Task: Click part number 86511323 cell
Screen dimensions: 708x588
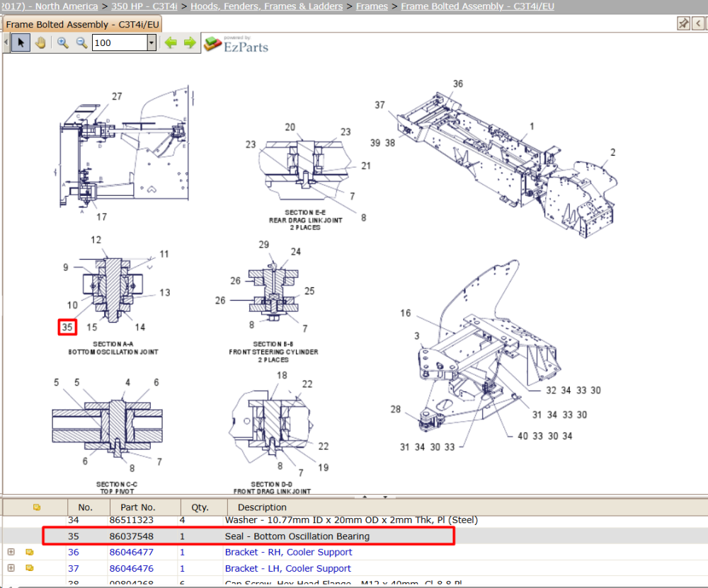Action: tap(132, 520)
